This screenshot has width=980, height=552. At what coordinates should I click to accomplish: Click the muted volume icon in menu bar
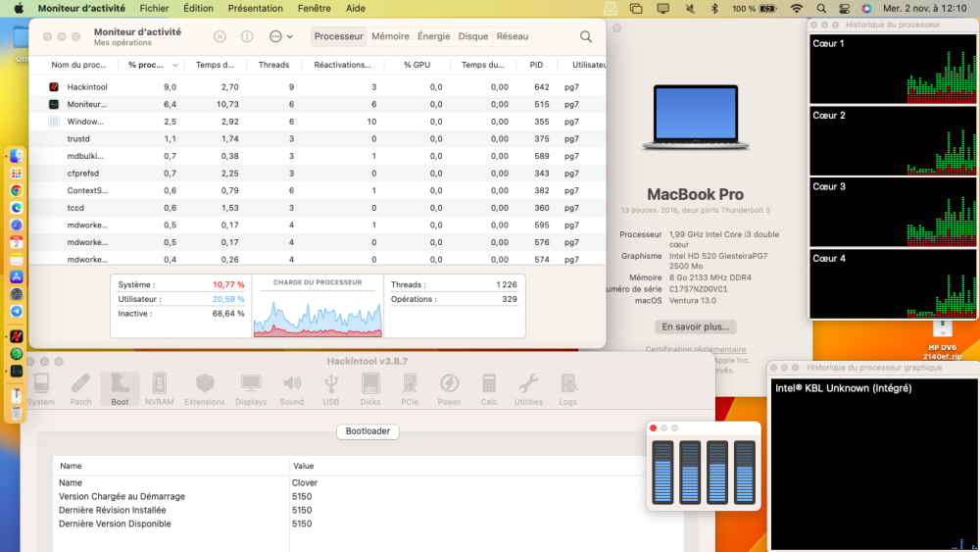tap(690, 8)
